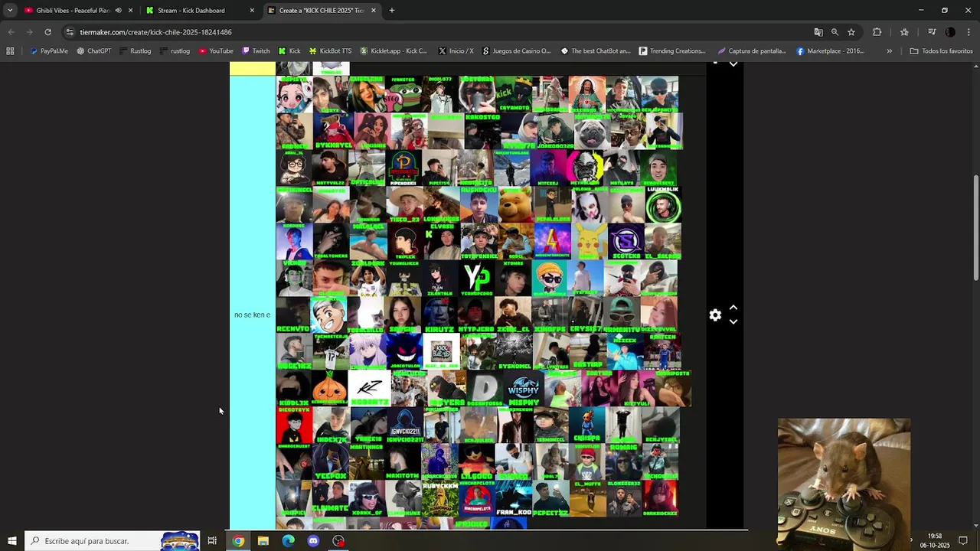Screen dimensions: 980x551
Task: Move the tier row up with the up arrow beside the gear
Action: [x=733, y=308]
